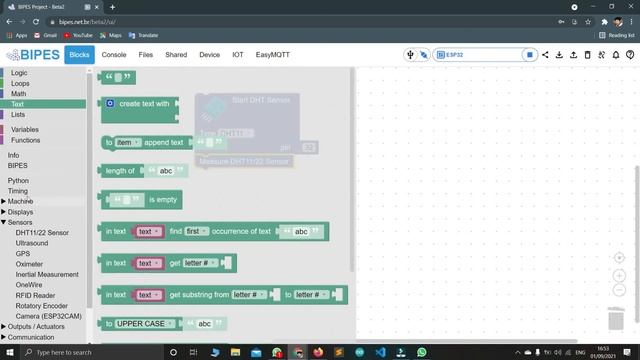Click the share project icon

coord(545,55)
